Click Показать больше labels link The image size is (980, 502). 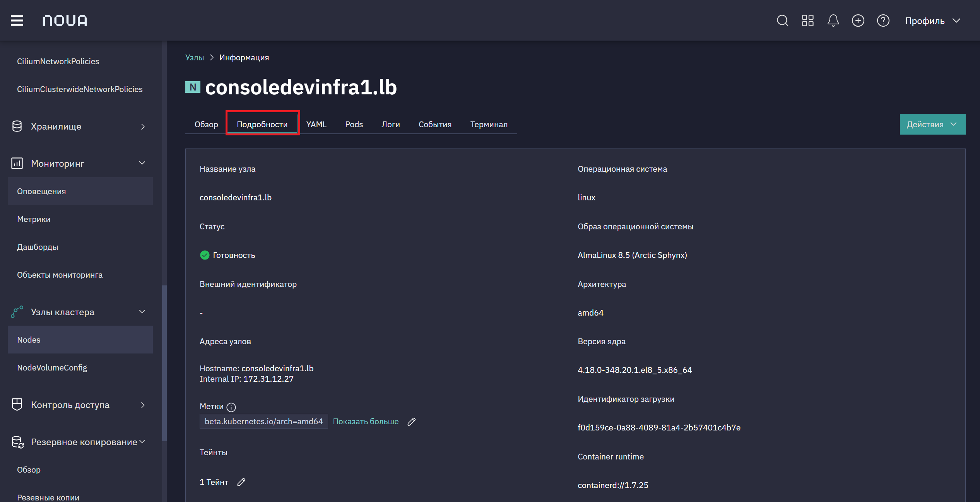(366, 422)
